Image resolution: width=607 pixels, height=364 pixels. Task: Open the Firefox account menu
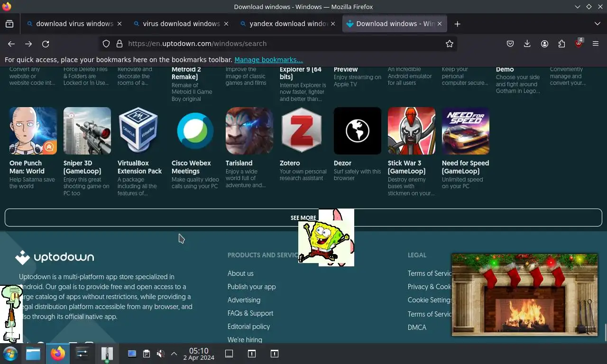(544, 44)
